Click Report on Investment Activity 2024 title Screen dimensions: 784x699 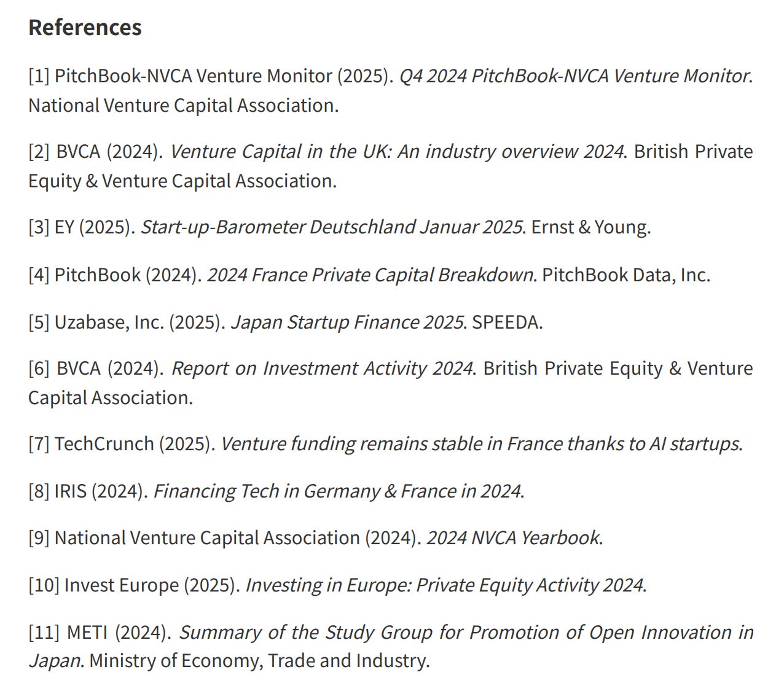pos(322,368)
